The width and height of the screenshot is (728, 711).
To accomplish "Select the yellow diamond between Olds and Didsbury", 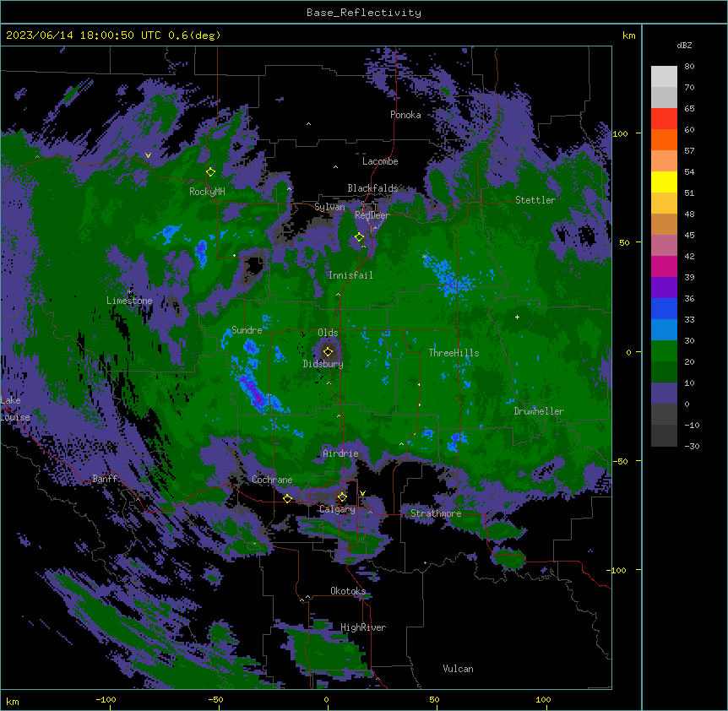I will 328,351.
